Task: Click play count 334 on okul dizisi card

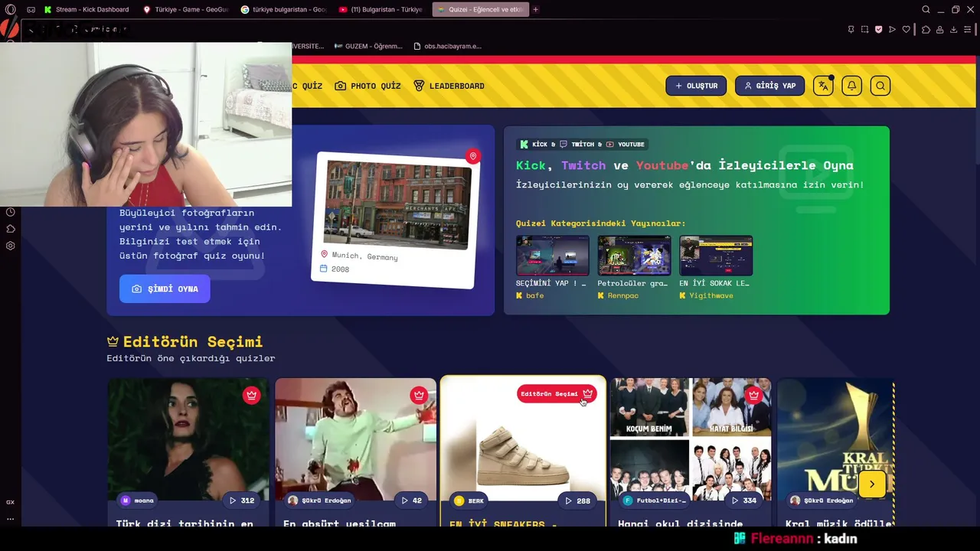Action: [x=744, y=500]
